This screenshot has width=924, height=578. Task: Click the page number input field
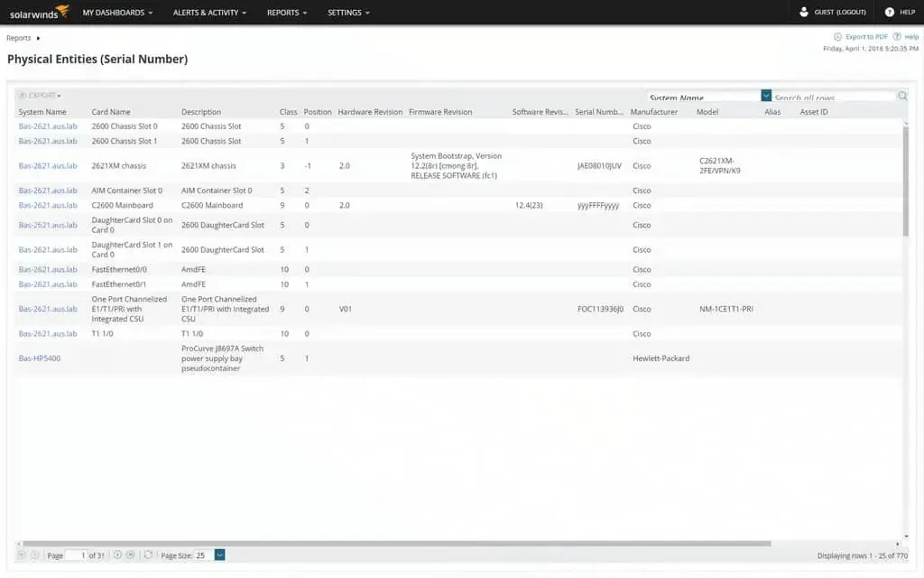coord(76,555)
